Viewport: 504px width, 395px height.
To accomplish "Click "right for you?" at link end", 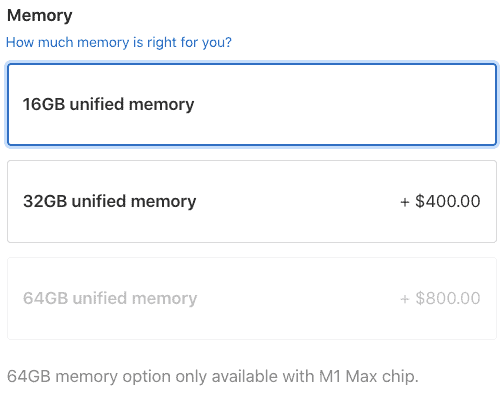I will (189, 43).
